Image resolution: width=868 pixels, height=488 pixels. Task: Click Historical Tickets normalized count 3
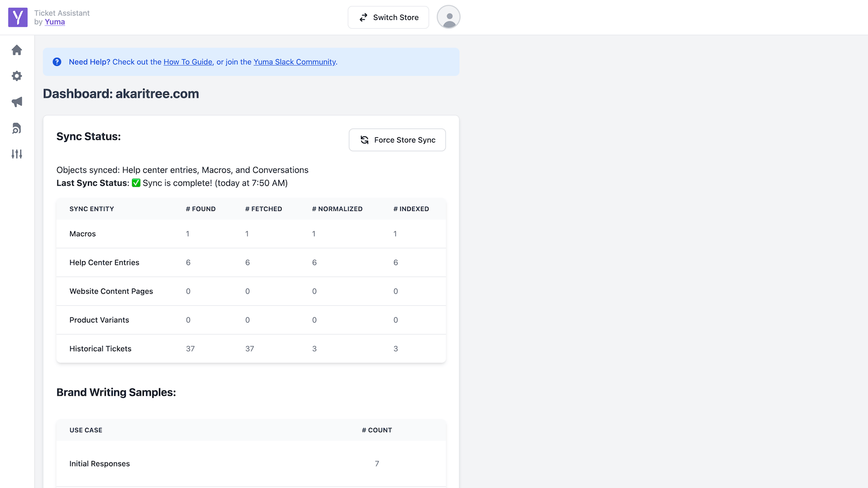[x=314, y=349]
